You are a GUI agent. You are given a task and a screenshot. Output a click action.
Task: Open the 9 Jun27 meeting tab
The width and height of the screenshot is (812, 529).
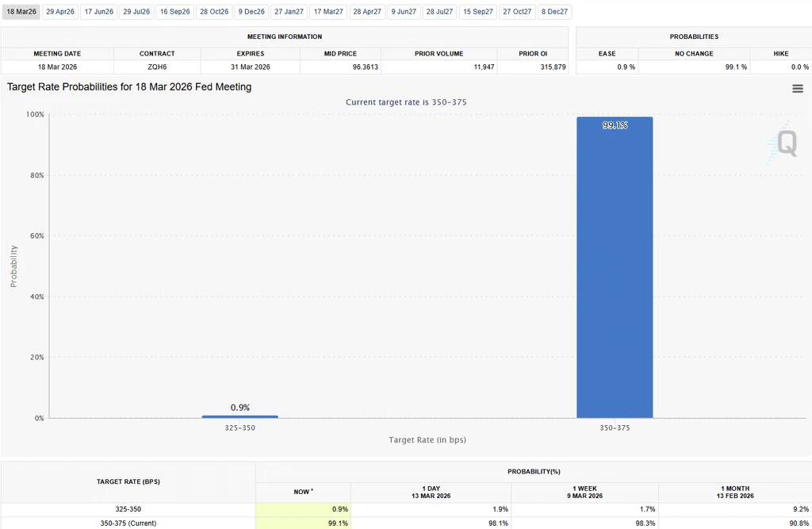click(x=404, y=11)
